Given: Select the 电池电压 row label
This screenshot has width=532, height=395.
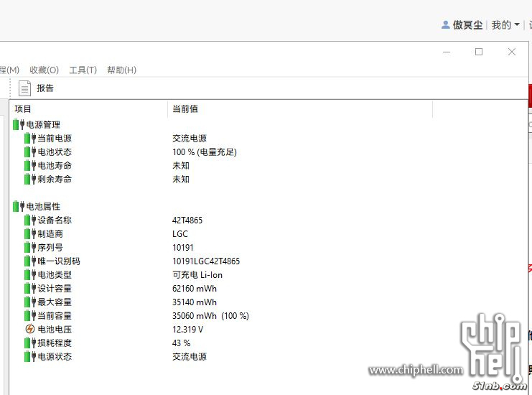Looking at the screenshot, I should [55, 329].
